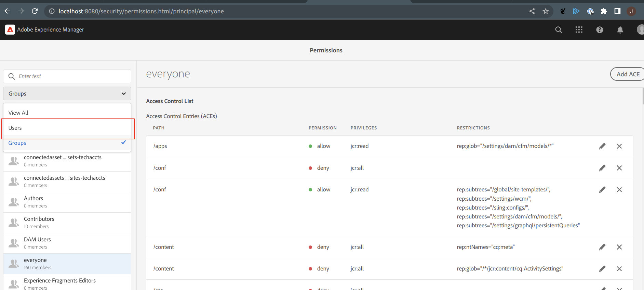Edit the ActivitySettings /content ACE
Image resolution: width=644 pixels, height=290 pixels.
602,269
